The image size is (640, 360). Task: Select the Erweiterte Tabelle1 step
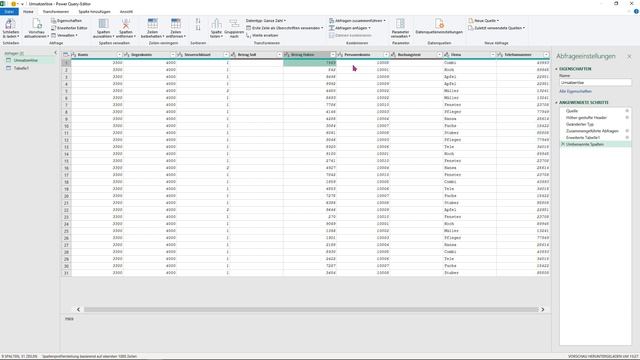[582, 138]
